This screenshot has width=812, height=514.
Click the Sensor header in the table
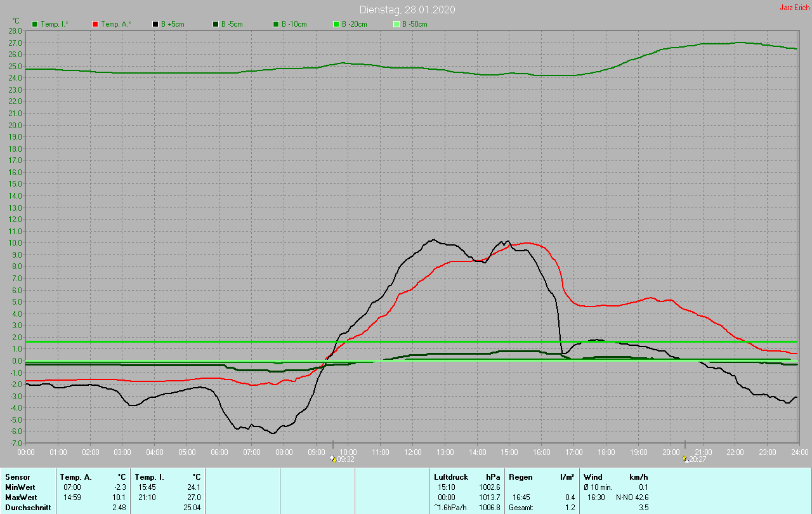pyautogui.click(x=17, y=477)
